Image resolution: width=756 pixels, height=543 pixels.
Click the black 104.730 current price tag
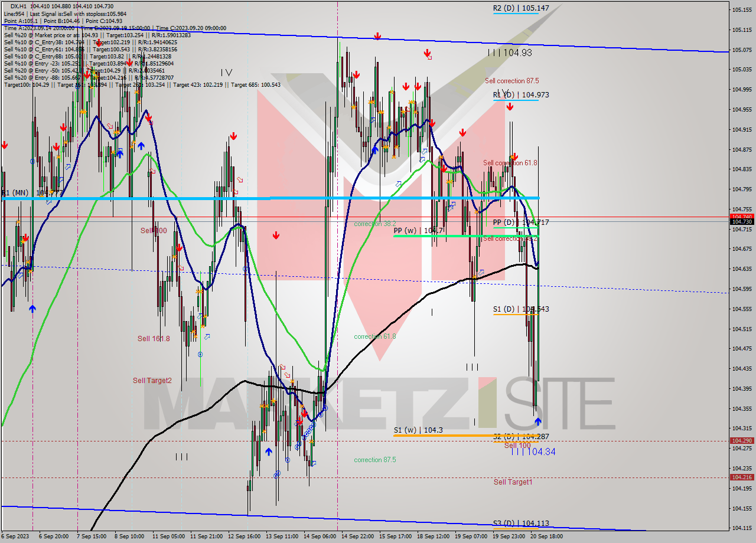[x=741, y=222]
